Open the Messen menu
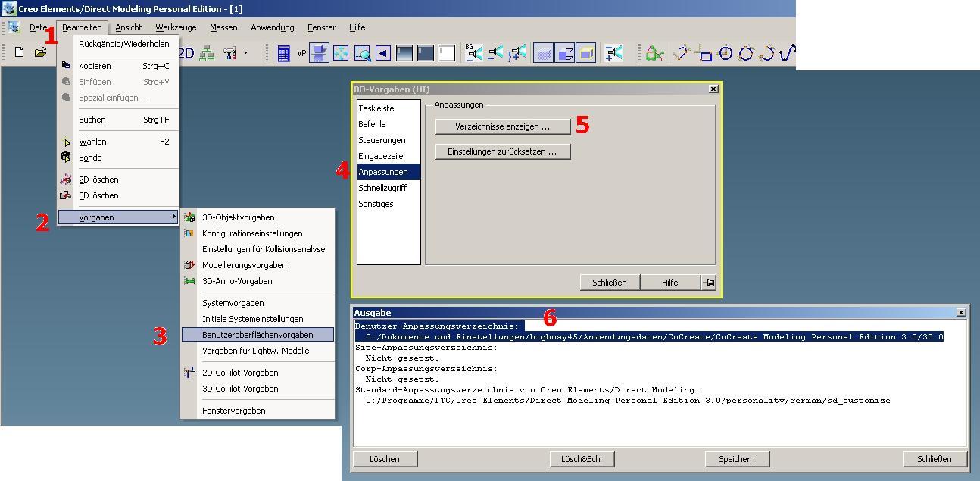The image size is (980, 481). coord(223,27)
